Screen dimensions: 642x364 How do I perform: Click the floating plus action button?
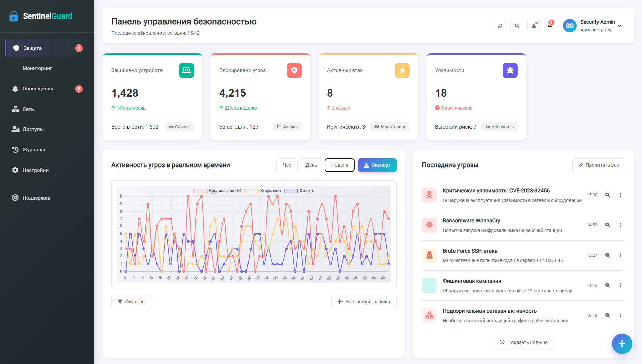tap(622, 344)
